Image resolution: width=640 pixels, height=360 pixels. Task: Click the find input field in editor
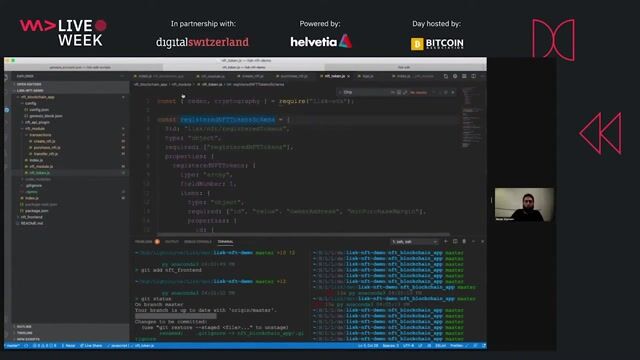point(365,93)
